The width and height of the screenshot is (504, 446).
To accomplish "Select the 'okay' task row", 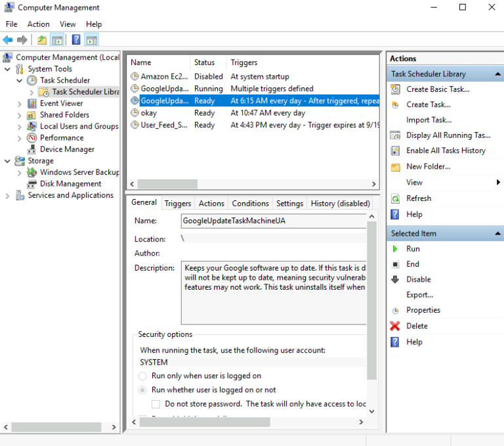I will [149, 113].
